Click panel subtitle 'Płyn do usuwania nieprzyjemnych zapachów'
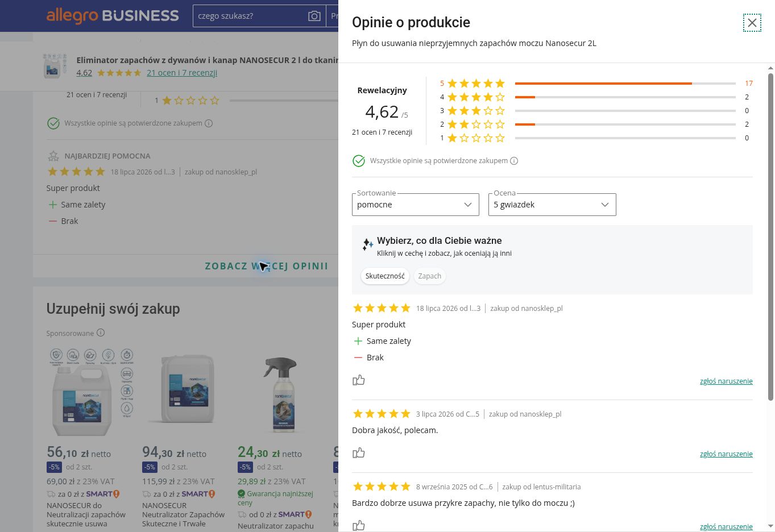775x532 pixels. click(x=474, y=43)
